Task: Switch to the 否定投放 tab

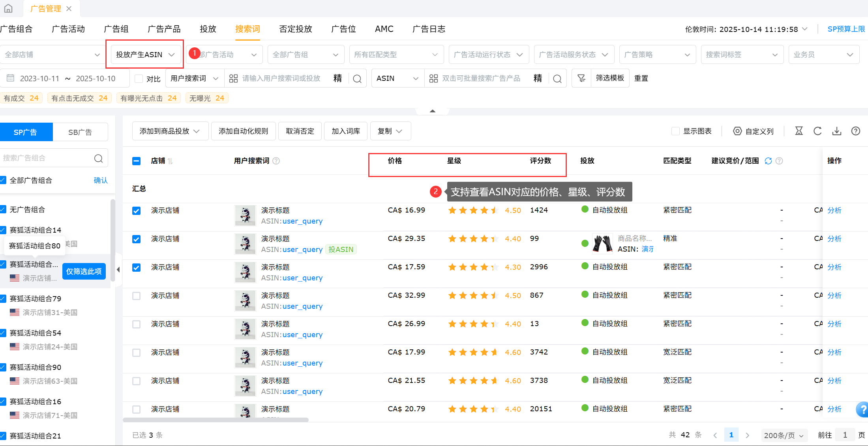Action: [x=295, y=29]
